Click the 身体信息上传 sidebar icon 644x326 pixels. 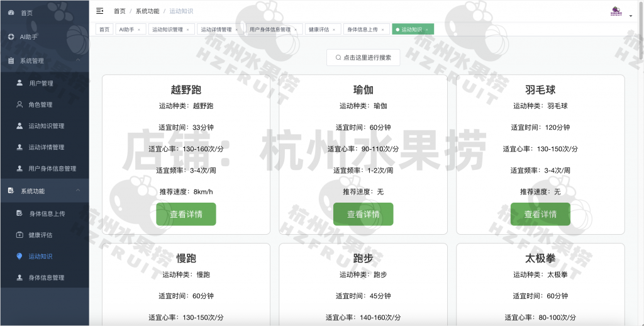click(19, 213)
